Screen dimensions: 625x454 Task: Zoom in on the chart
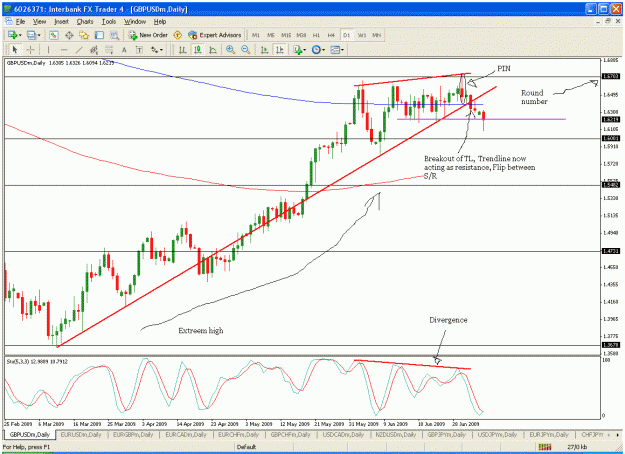[x=230, y=50]
